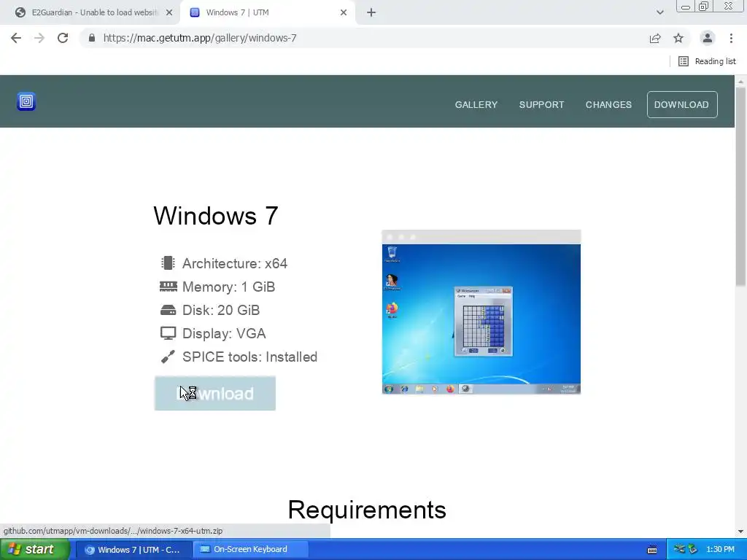
Task: Expand the tab search chevron
Action: 659,13
